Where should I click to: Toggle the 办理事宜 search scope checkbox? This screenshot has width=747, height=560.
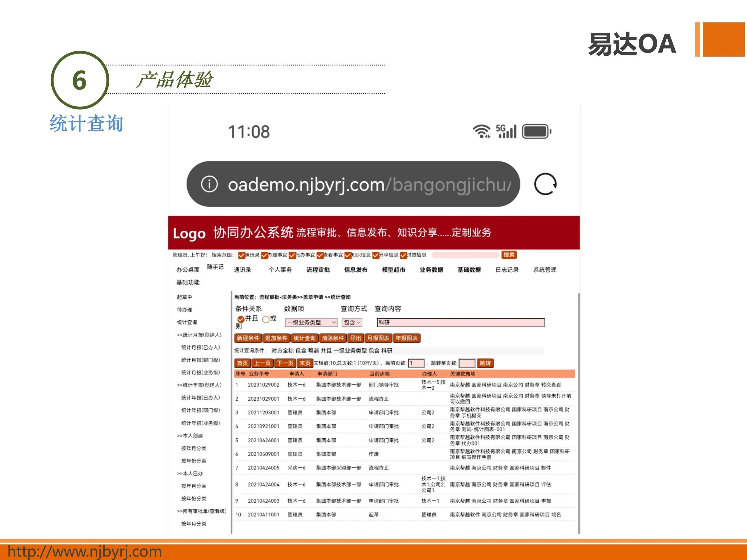point(265,255)
